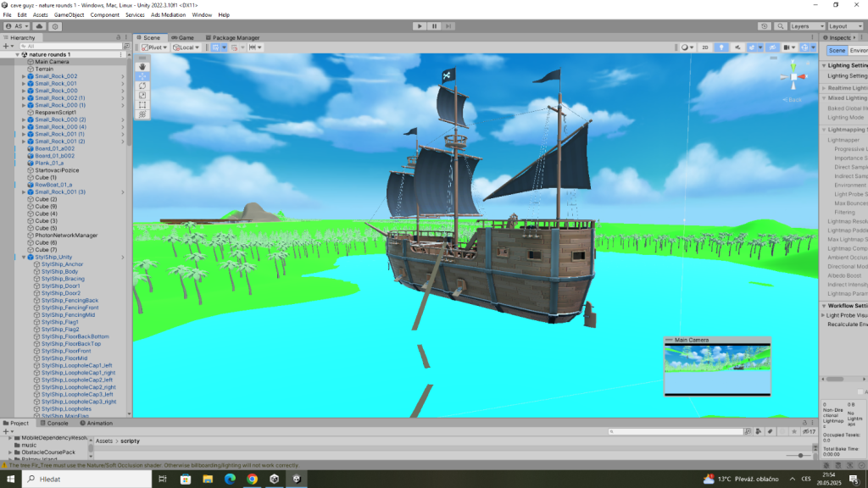This screenshot has width=868, height=488.
Task: Click the scene gizmo red X axis cone
Action: 802,77
